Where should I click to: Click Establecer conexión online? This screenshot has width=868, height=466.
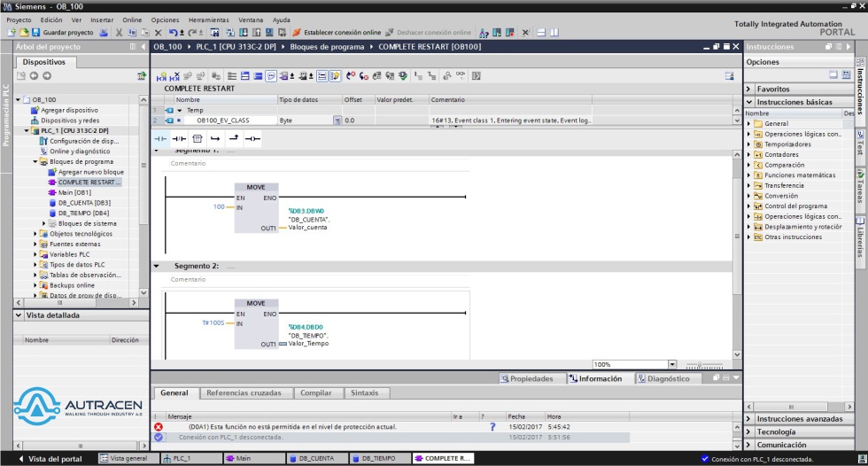[337, 33]
